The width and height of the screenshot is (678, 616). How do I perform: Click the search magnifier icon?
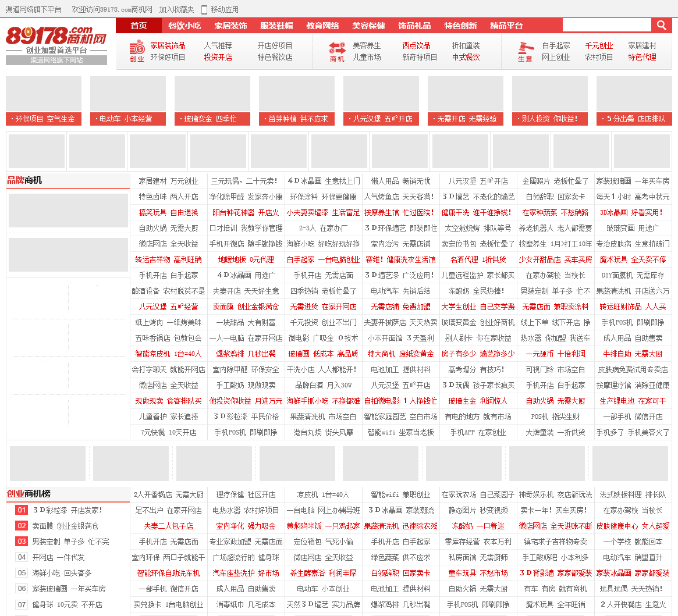pyautogui.click(x=662, y=25)
